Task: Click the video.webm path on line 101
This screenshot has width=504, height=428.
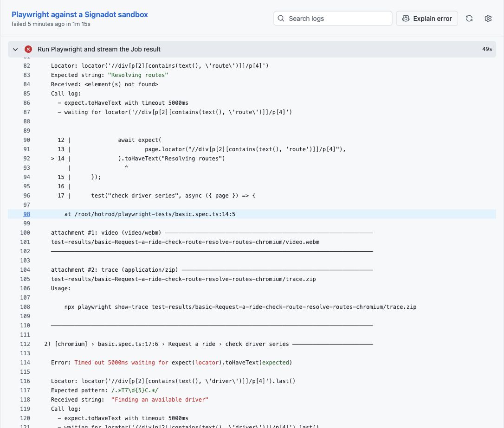Action: coord(185,242)
